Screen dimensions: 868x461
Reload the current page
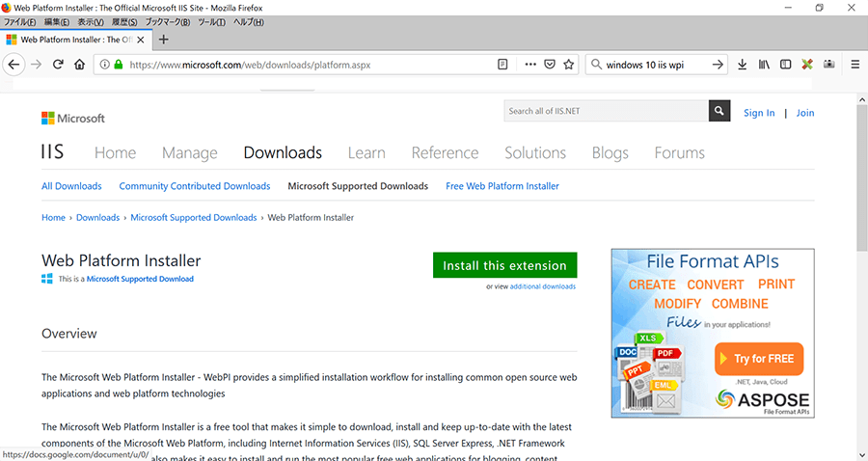tap(58, 65)
